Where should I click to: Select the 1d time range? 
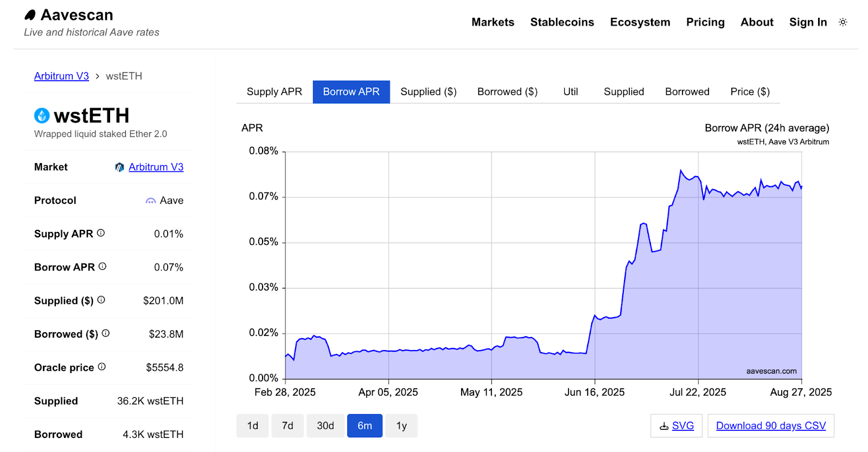(x=252, y=426)
